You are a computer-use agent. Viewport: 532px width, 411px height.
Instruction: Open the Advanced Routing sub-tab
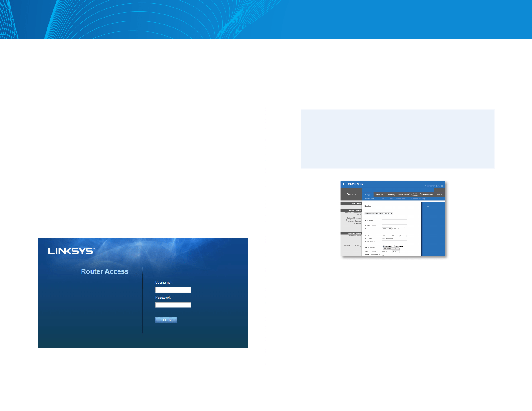(x=418, y=199)
